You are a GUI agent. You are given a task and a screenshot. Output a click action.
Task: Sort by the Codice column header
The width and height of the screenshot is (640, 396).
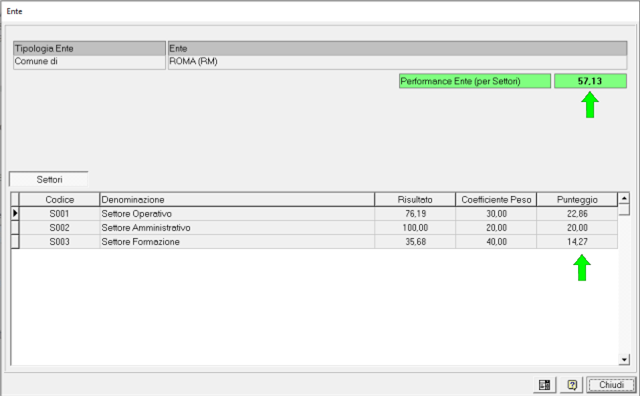coord(59,200)
